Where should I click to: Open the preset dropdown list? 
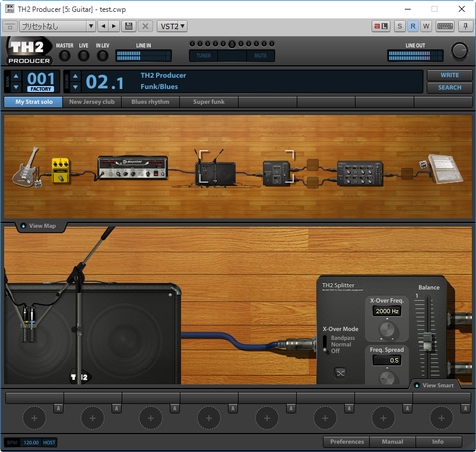click(91, 26)
